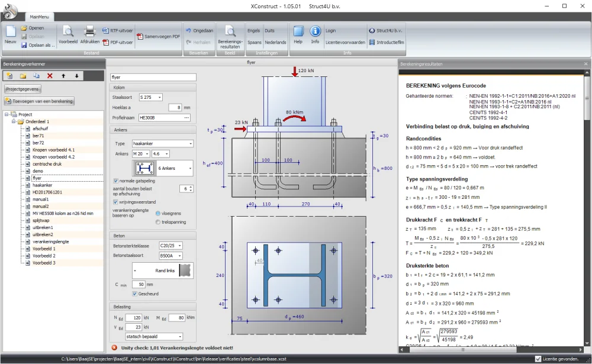Open print preview with Voorbeeld icon

68,32
